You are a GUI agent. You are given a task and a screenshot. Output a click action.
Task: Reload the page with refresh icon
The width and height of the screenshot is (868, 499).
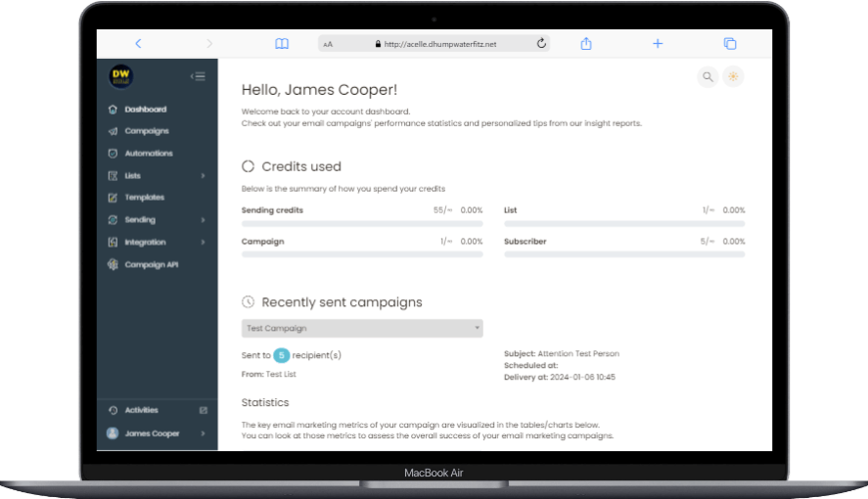point(541,44)
